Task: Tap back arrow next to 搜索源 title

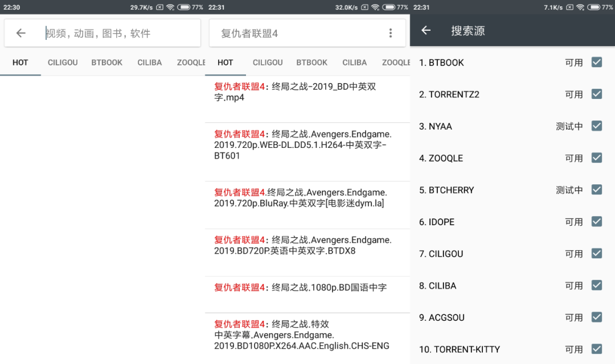Action: (x=426, y=31)
